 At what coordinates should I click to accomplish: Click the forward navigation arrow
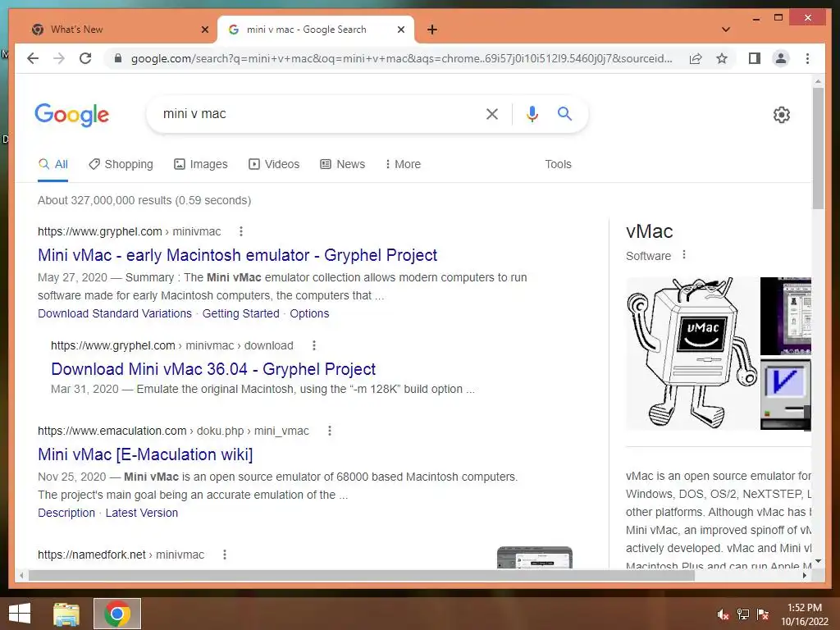click(x=59, y=58)
